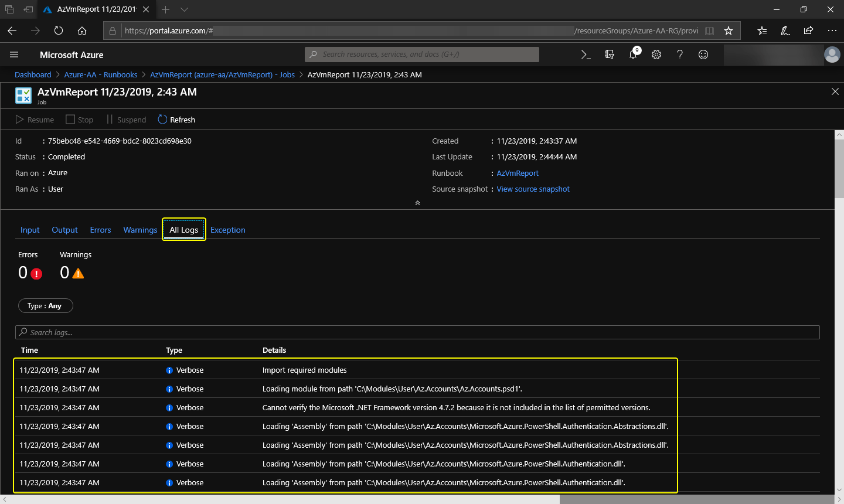
Task: Open the Directory and subscription filter
Action: tap(610, 55)
